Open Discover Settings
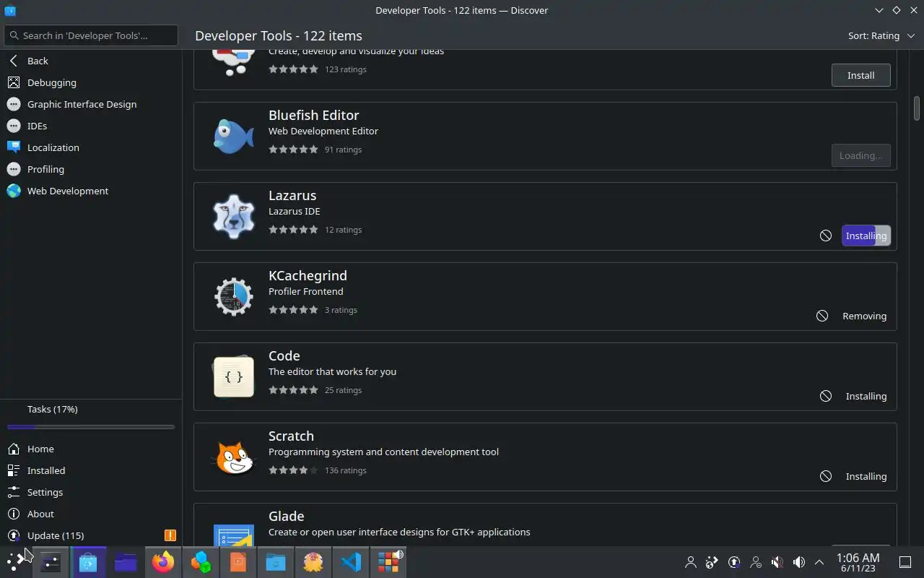 click(91, 492)
